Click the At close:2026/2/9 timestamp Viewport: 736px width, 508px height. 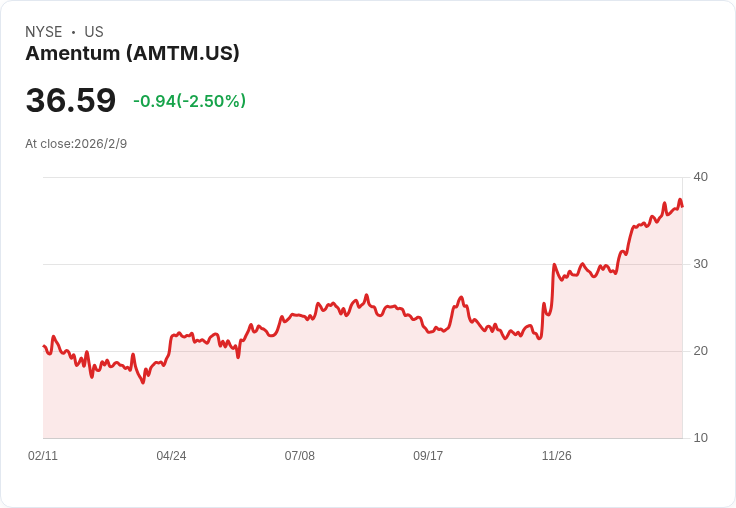(x=76, y=144)
